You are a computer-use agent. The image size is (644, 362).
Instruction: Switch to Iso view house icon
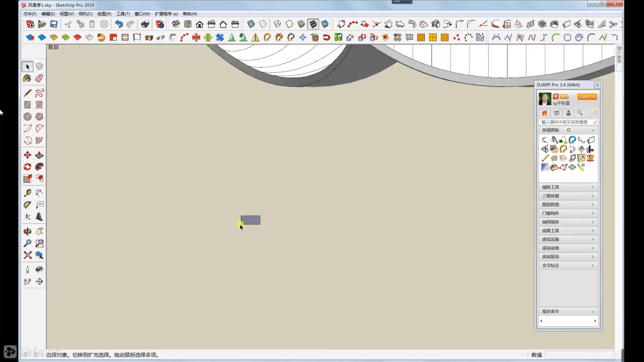(x=176, y=24)
